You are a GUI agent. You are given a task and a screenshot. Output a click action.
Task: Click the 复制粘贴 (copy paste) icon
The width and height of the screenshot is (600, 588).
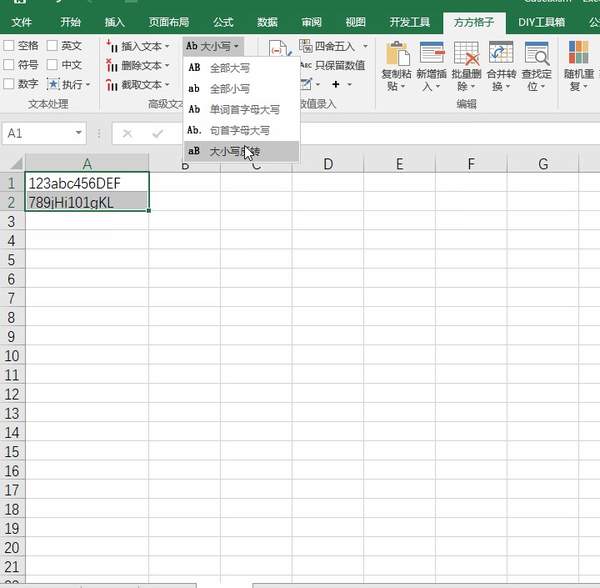click(x=397, y=55)
